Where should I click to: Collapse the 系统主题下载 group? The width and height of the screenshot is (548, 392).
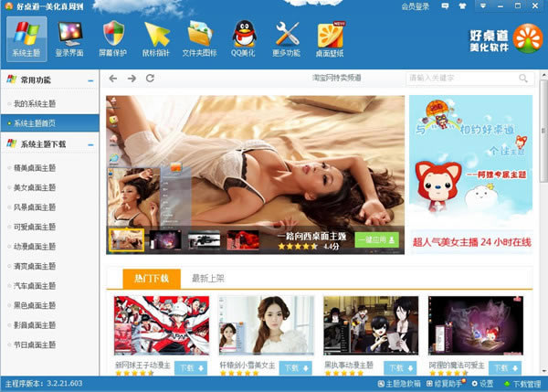click(x=90, y=144)
